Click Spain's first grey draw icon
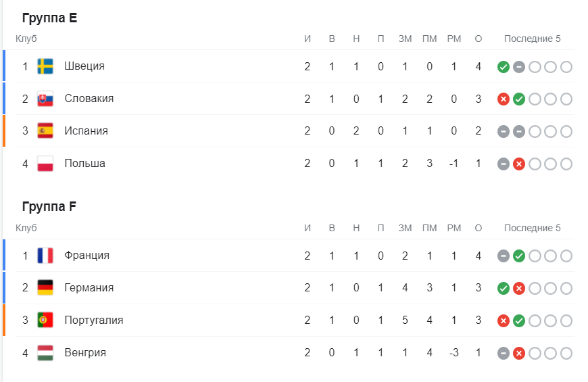The width and height of the screenshot is (588, 382). click(504, 132)
